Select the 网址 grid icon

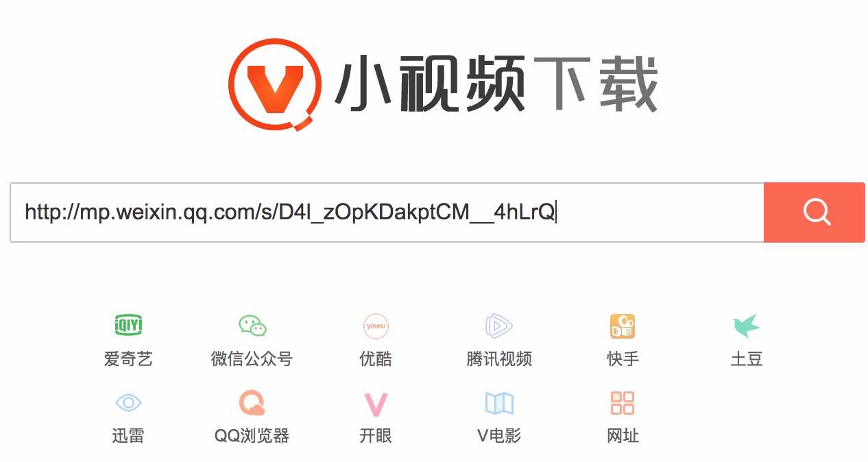(x=623, y=403)
